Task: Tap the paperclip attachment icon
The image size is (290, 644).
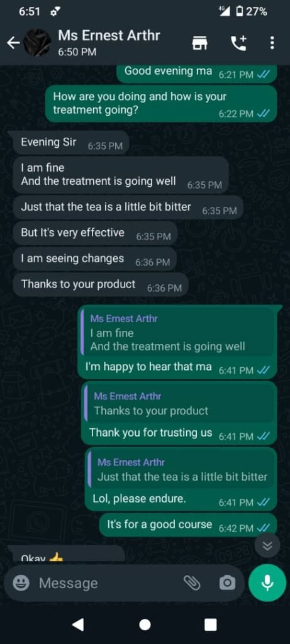Action: (x=191, y=582)
